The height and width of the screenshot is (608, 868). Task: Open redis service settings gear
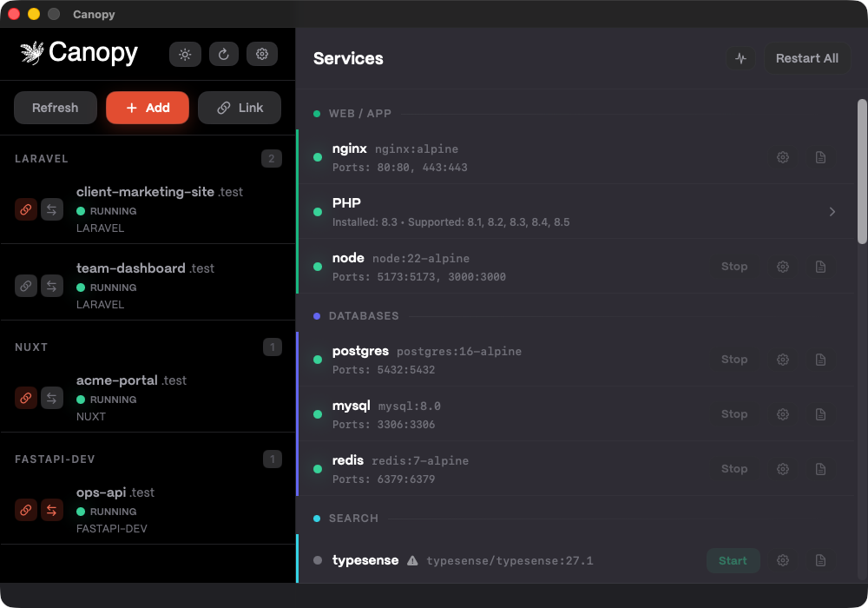point(783,469)
